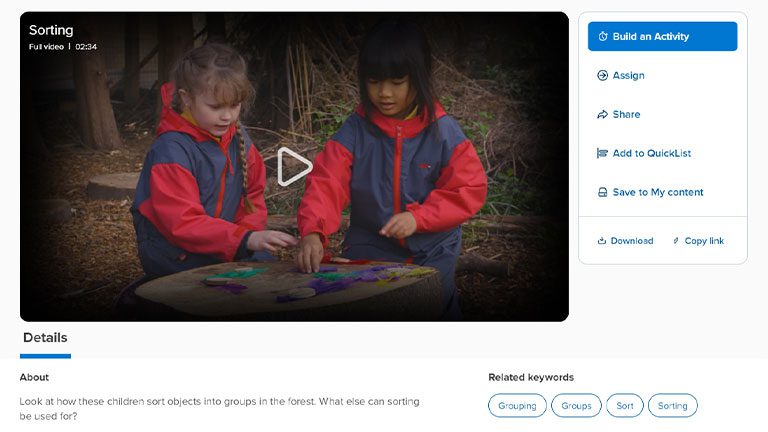Click the Share arrow icon
768x432 pixels.
click(602, 114)
